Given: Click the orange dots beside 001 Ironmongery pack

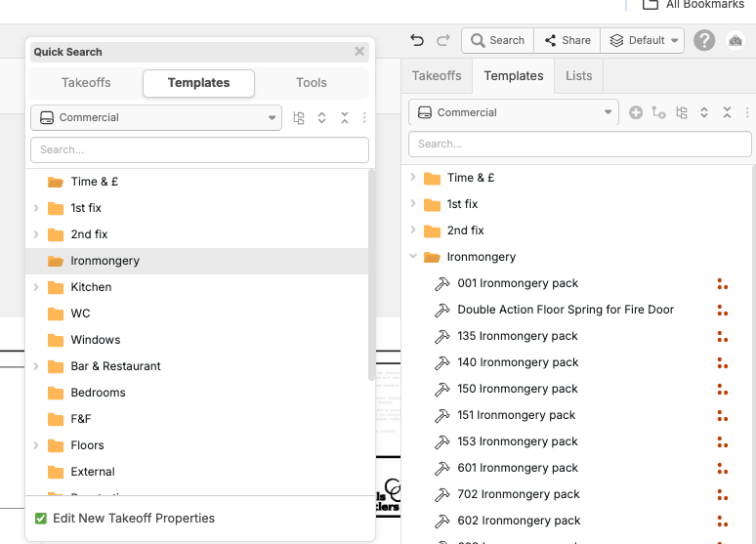Looking at the screenshot, I should point(722,283).
